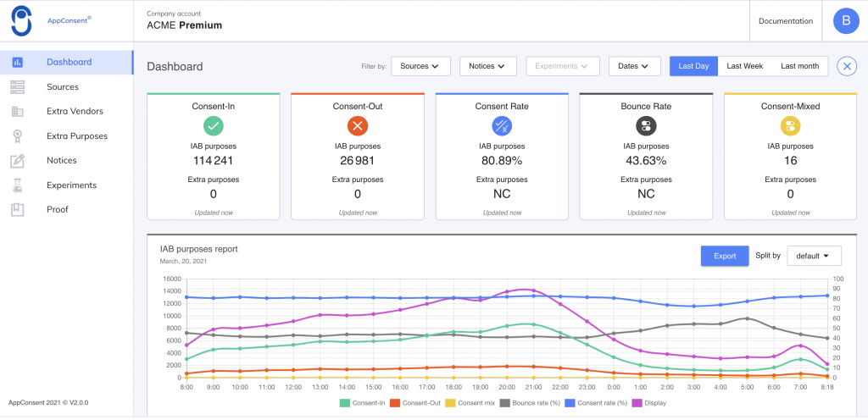Image resolution: width=868 pixels, height=420 pixels.
Task: Open the Split by default dropdown
Action: [x=814, y=256]
